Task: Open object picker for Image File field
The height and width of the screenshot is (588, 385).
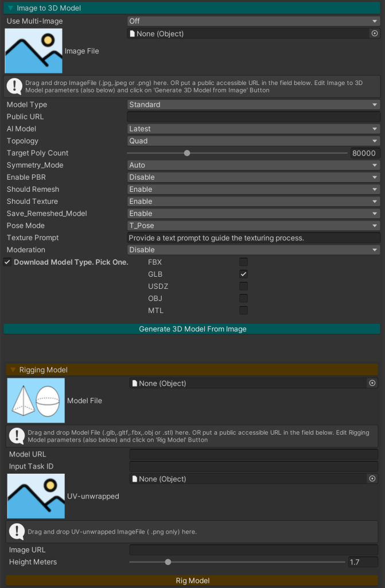Action: 375,34
